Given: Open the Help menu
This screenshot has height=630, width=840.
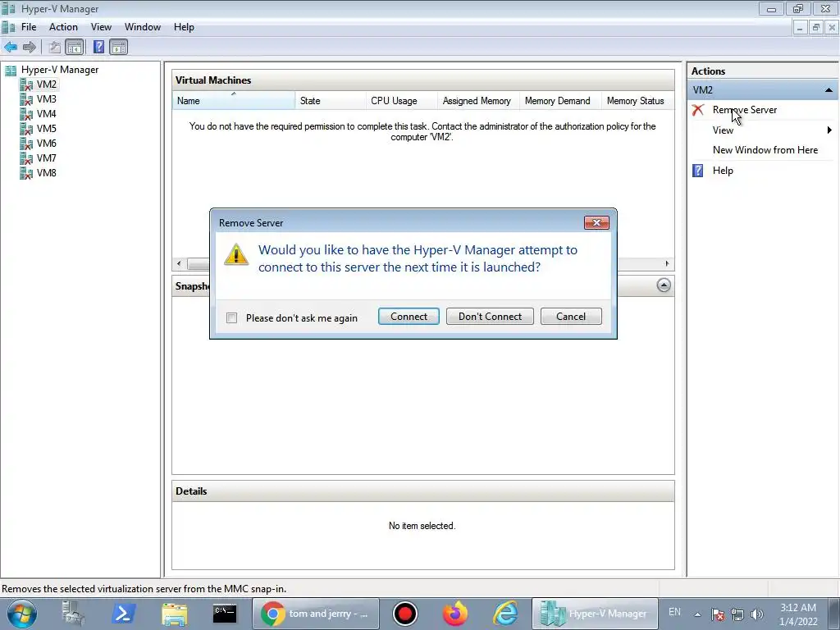Looking at the screenshot, I should click(184, 27).
